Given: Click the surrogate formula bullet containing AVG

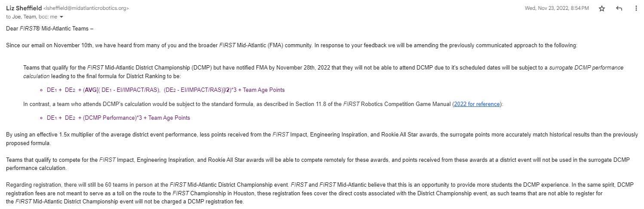Looking at the screenshot, I should pyautogui.click(x=166, y=90).
